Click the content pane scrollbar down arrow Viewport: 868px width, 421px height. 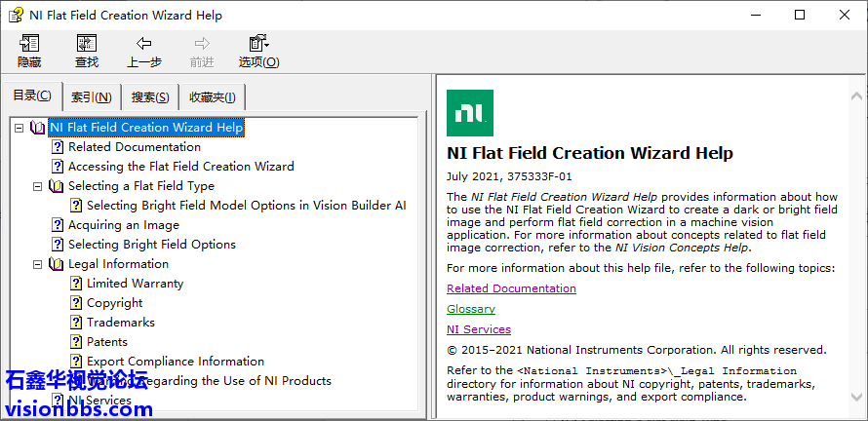coord(856,396)
